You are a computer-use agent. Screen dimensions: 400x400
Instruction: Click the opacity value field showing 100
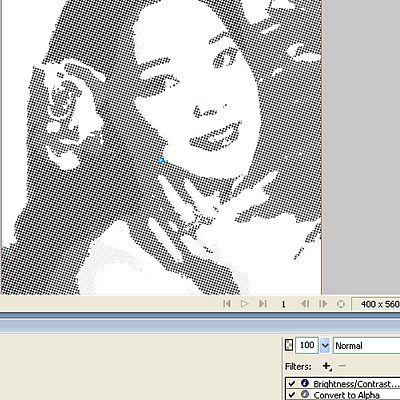pyautogui.click(x=307, y=345)
